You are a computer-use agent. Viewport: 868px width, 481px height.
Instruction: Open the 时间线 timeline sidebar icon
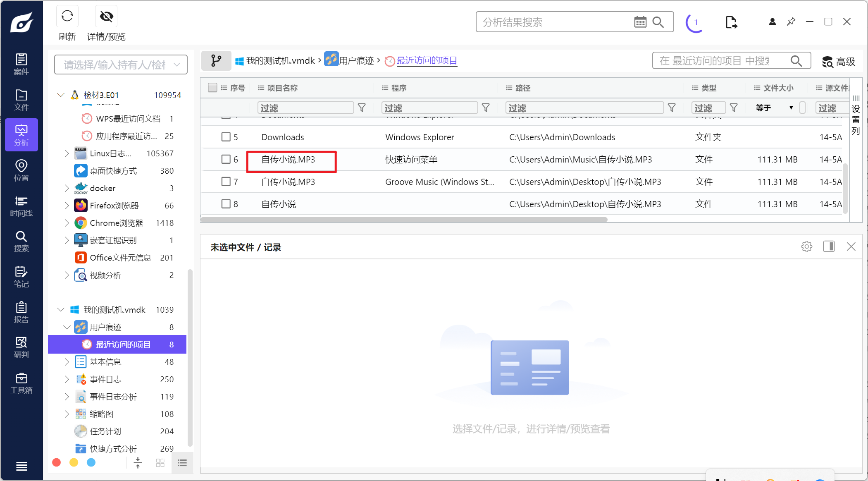coord(21,206)
